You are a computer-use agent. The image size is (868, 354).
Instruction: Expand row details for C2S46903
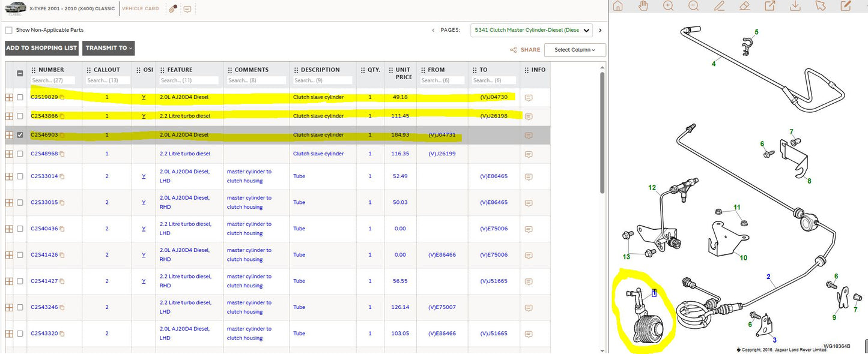click(9, 135)
